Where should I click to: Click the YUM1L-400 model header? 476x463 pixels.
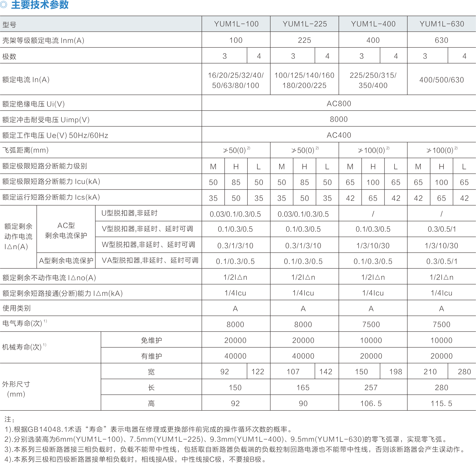[x=373, y=24]
